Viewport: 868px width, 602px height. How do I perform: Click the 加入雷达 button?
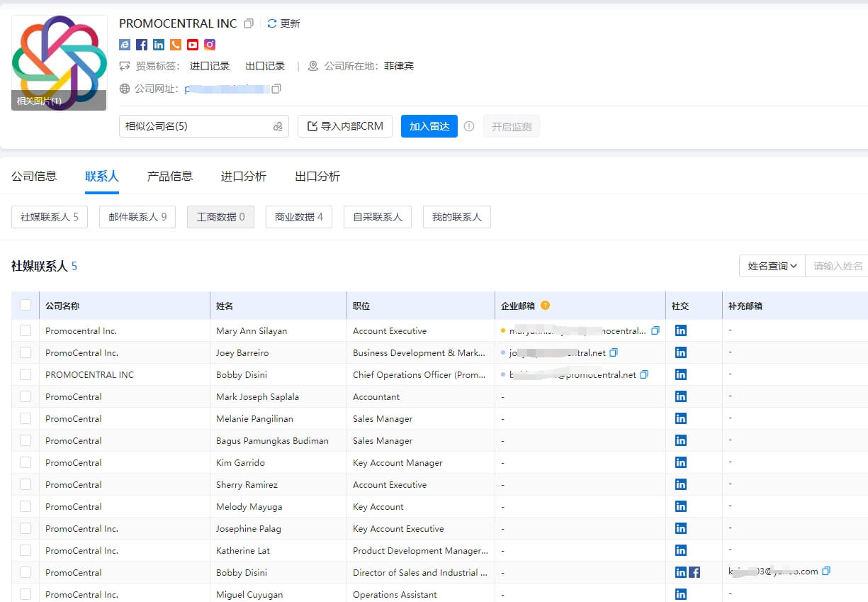point(429,126)
